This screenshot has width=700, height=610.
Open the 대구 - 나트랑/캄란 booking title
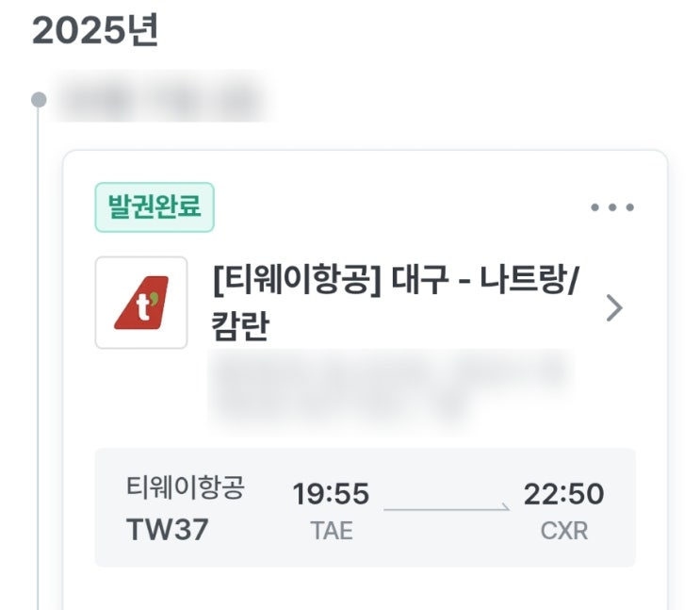(x=396, y=281)
